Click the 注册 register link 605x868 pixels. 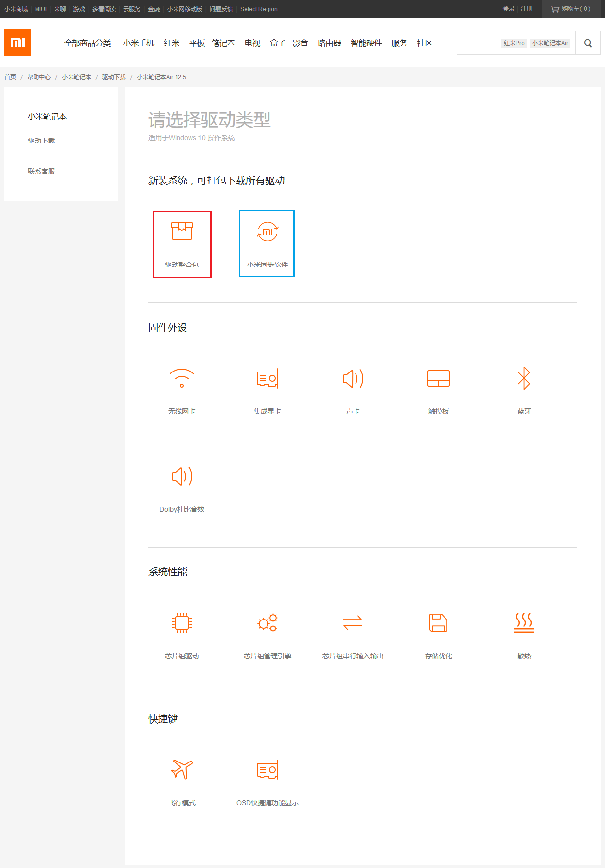(527, 9)
